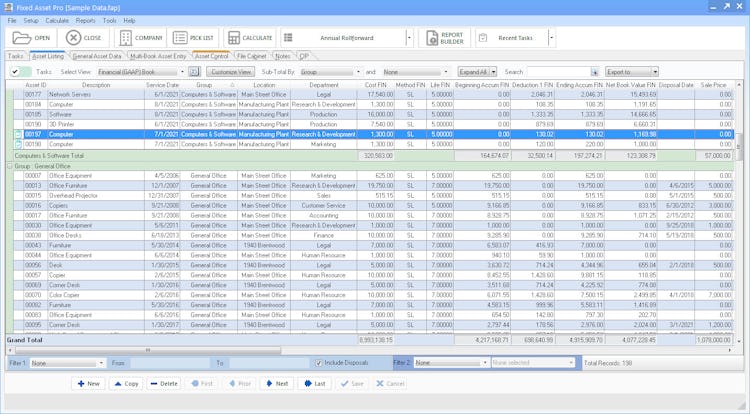The height and width of the screenshot is (414, 750).
Task: Toggle the Tasks switch on the view bar
Action: 21,72
